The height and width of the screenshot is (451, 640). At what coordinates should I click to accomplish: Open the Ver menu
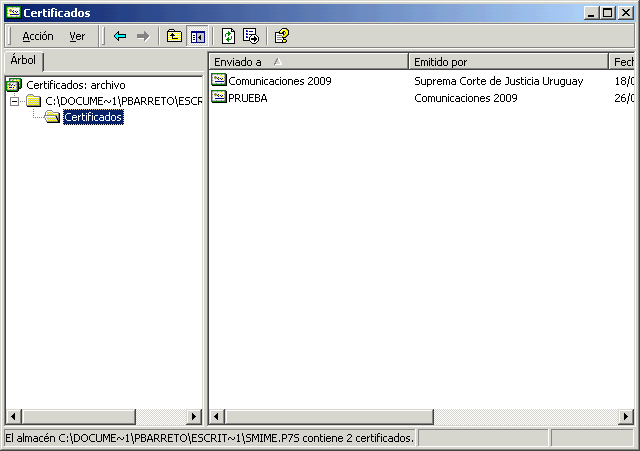[77, 36]
